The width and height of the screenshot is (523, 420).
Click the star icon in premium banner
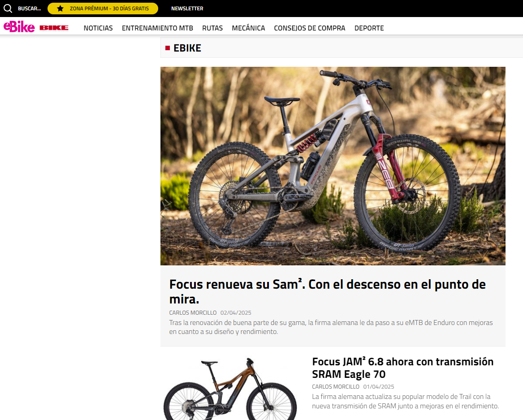tap(60, 9)
